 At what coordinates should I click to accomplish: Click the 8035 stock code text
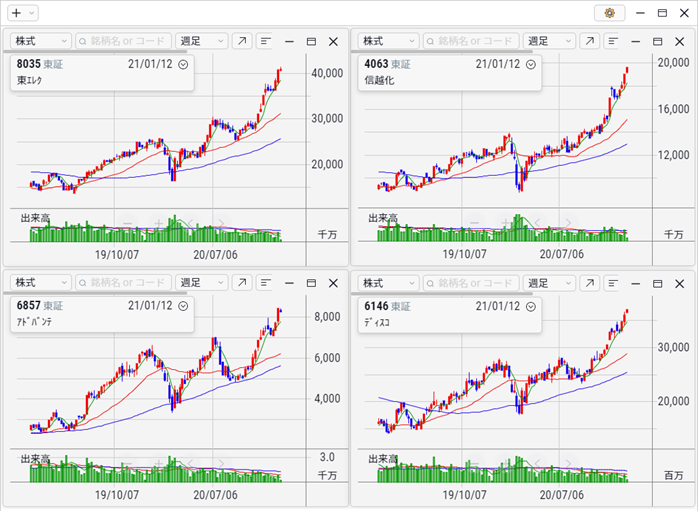[x=28, y=64]
